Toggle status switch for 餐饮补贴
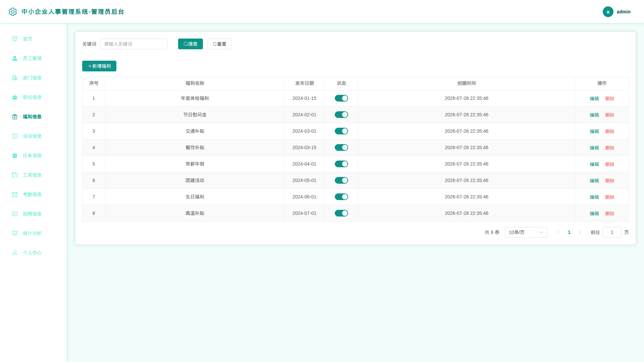This screenshot has height=362, width=644. [x=341, y=147]
